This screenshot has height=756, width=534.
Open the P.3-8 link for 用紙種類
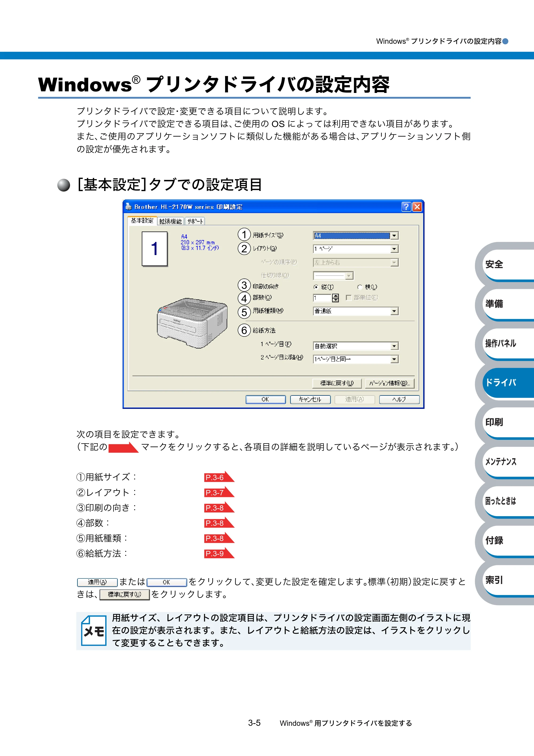(x=219, y=538)
